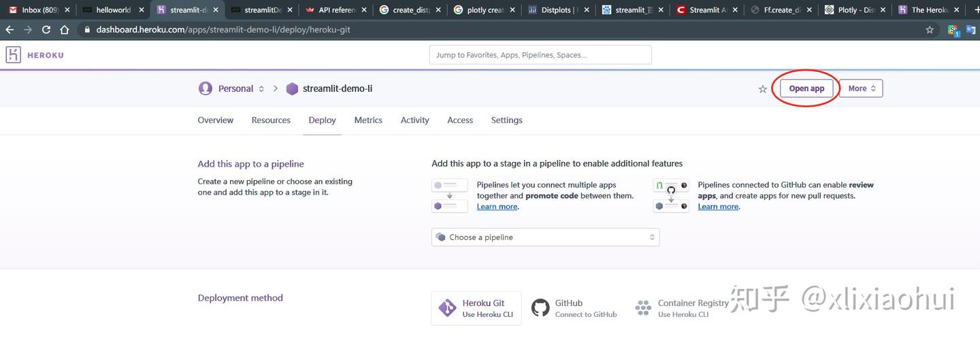Select the Heroku Git deployment method
Viewport: 980px width, 338px height.
click(x=476, y=308)
